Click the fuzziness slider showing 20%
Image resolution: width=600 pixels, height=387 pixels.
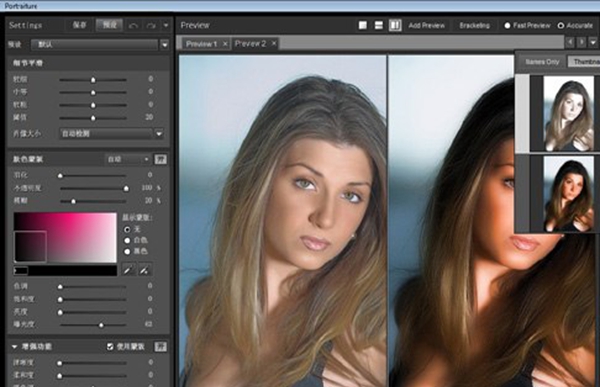pyautogui.click(x=93, y=201)
